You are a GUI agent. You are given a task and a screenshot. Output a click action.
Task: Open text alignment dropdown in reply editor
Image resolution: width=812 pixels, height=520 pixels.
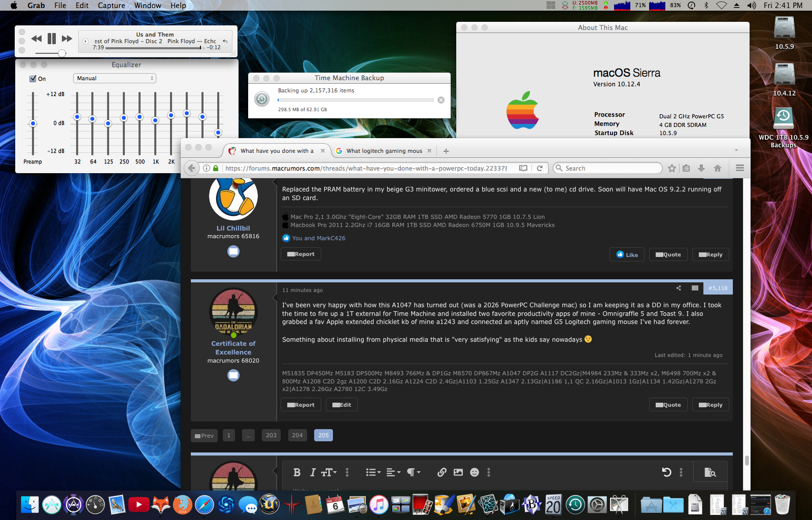[x=393, y=472]
